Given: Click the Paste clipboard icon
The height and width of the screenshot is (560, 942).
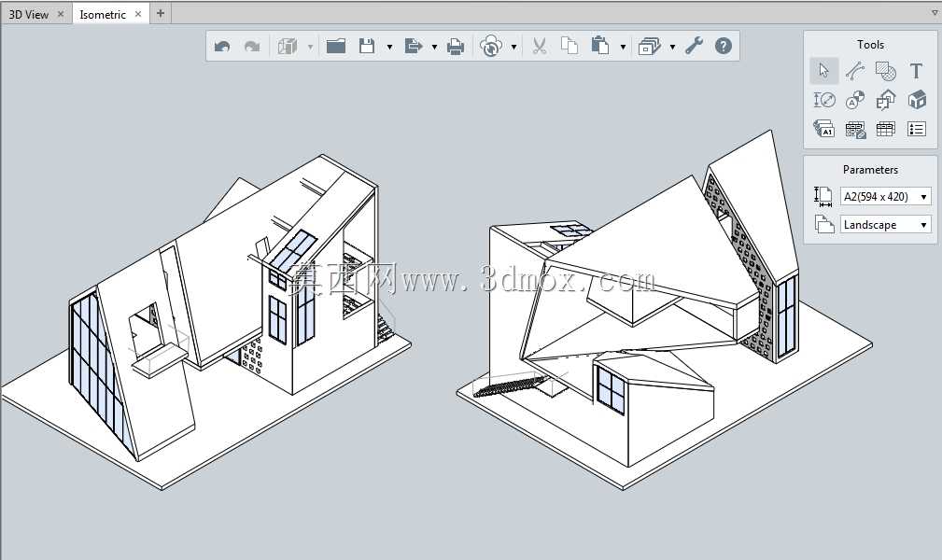Looking at the screenshot, I should tap(600, 46).
